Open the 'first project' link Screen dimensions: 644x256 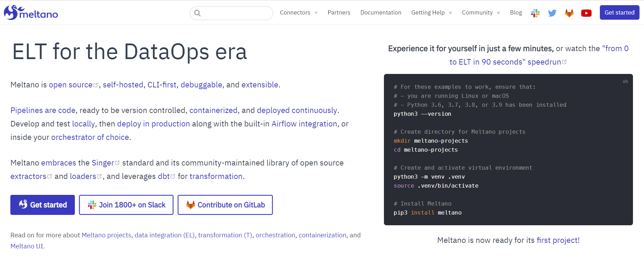(557, 240)
